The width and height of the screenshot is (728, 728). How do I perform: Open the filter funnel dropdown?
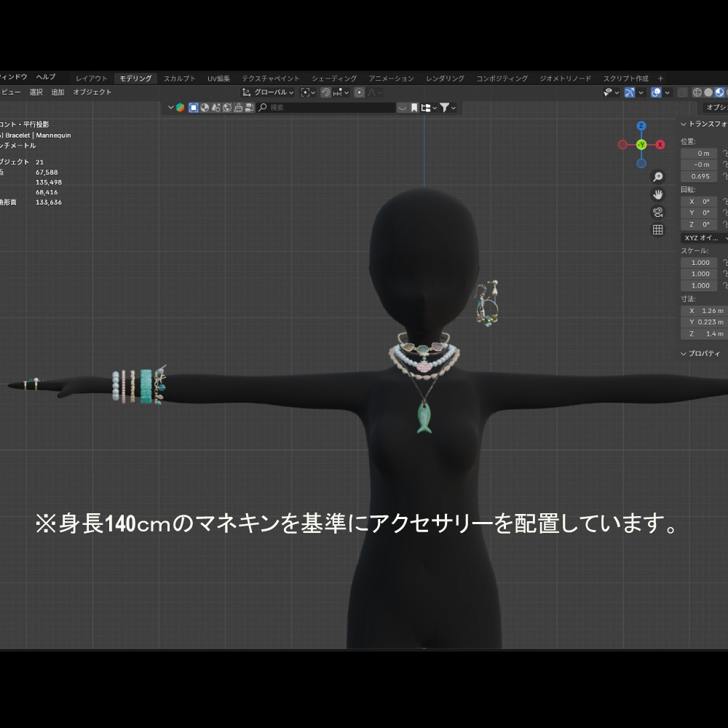point(448,108)
